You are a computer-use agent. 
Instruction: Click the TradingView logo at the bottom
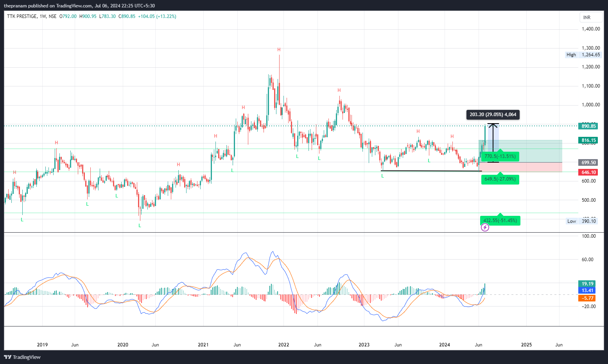(x=22, y=357)
